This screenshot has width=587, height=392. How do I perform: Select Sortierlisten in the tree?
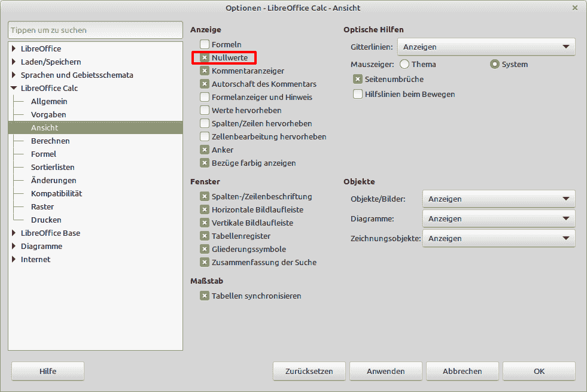53,167
